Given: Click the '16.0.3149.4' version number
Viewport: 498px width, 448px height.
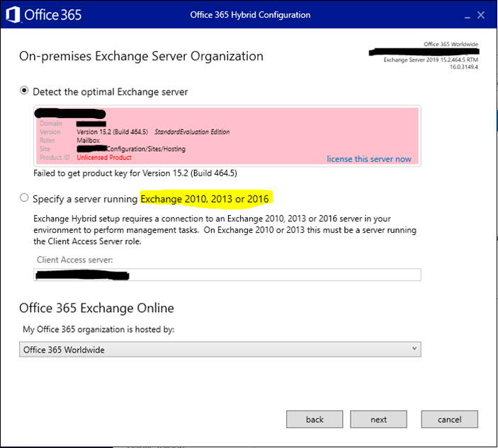Looking at the screenshot, I should click(464, 67).
